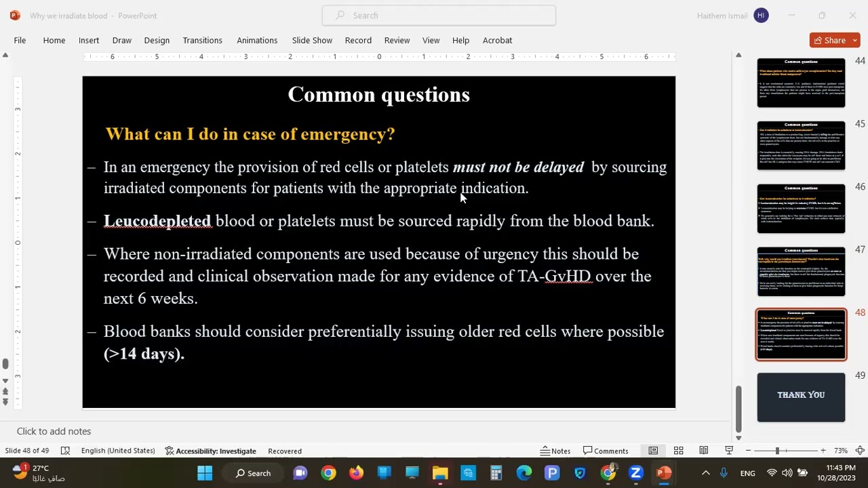Open the Slide Show tab
Viewport: 868px width, 488px height.
(x=312, y=40)
